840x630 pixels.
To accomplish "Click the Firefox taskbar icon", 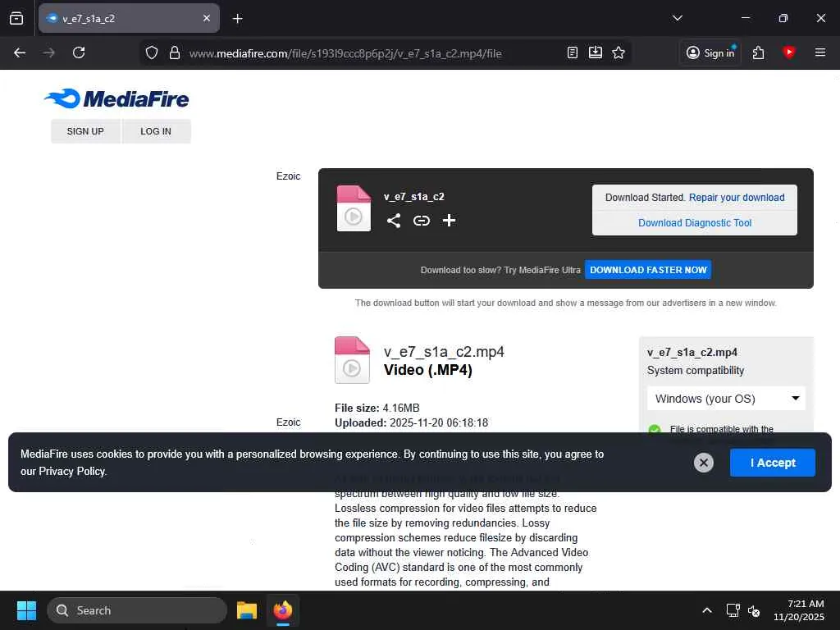I will [x=283, y=610].
